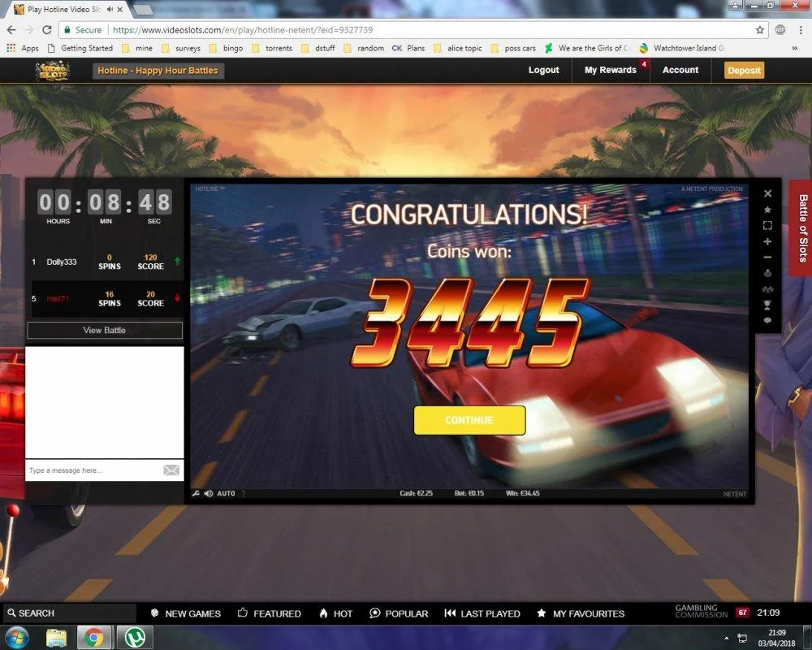Viewport: 812px width, 650px height.
Task: Open game settings wrench icon
Action: (x=196, y=493)
